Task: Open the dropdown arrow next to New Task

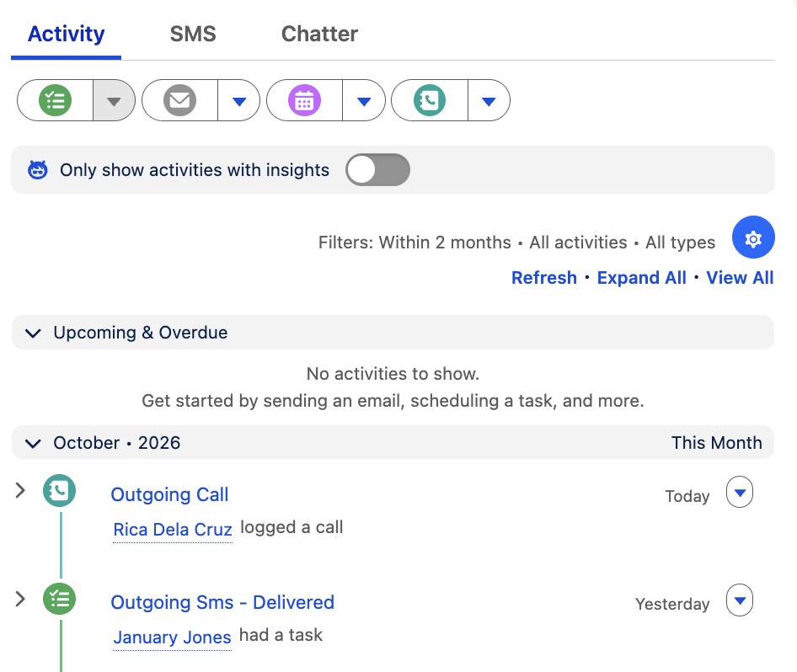Action: pyautogui.click(x=114, y=100)
